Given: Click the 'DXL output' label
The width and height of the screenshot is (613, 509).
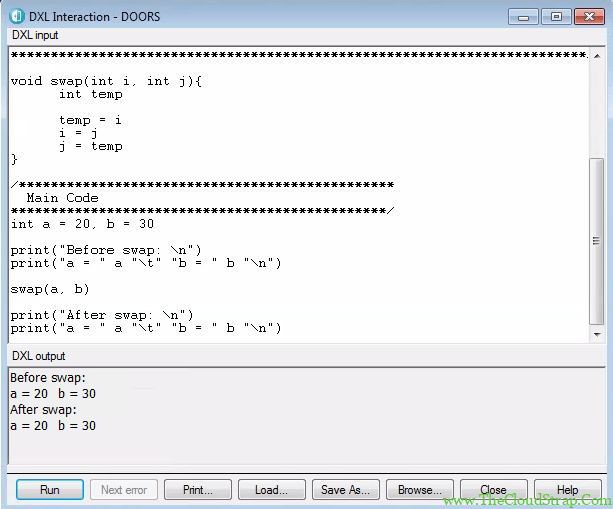Looking at the screenshot, I should 38,356.
